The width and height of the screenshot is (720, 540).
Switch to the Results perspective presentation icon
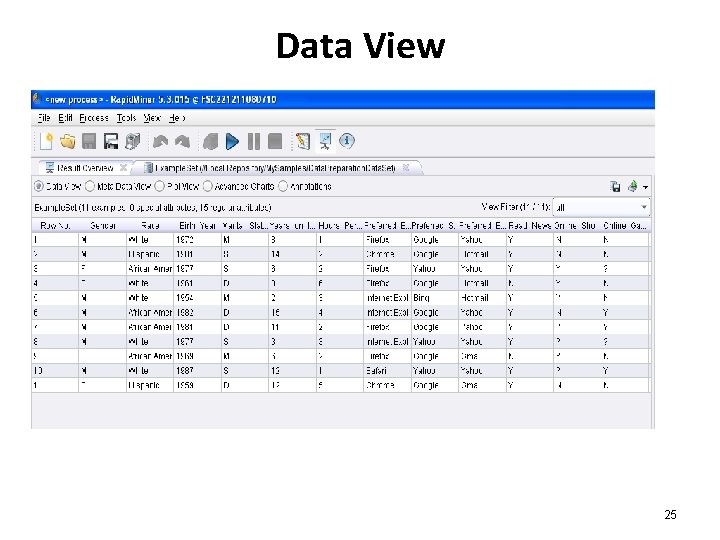325,141
